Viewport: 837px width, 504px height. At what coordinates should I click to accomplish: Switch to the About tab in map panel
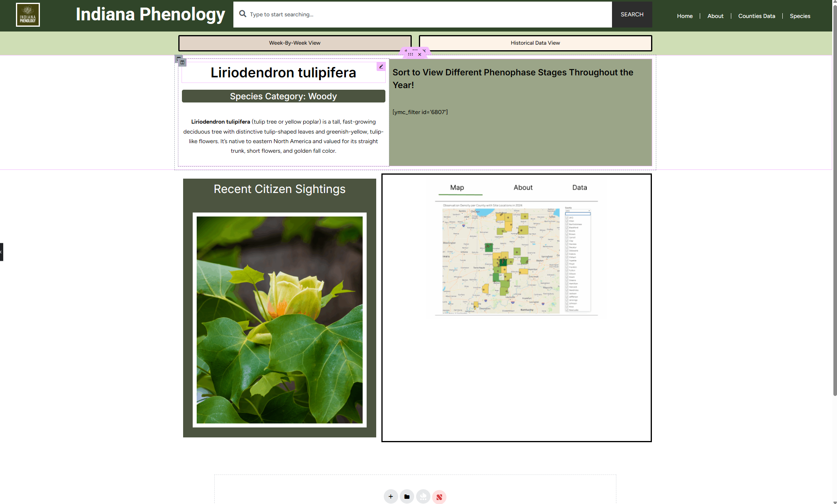click(x=523, y=187)
